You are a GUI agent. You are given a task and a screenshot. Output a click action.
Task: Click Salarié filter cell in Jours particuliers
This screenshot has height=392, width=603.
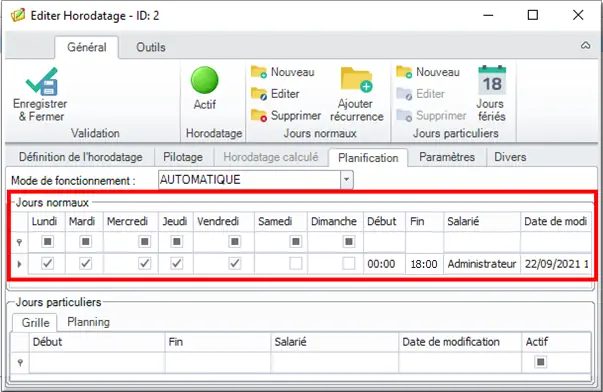click(x=335, y=362)
